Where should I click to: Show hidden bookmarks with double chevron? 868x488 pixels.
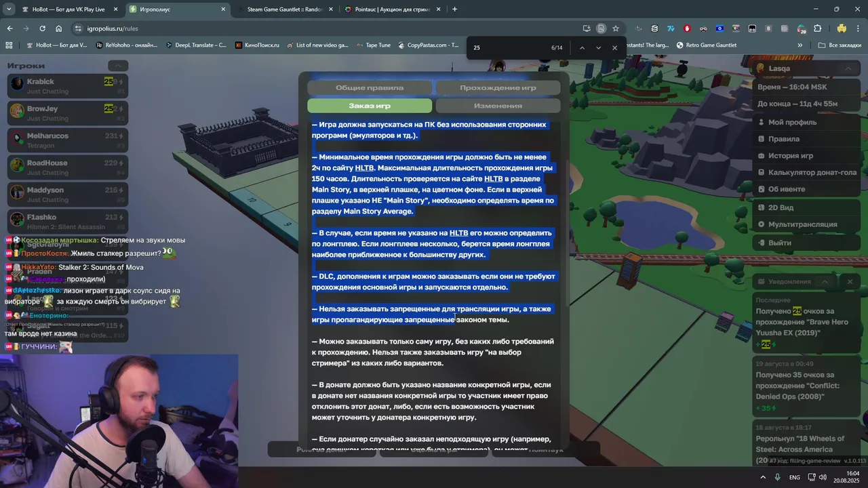800,45
